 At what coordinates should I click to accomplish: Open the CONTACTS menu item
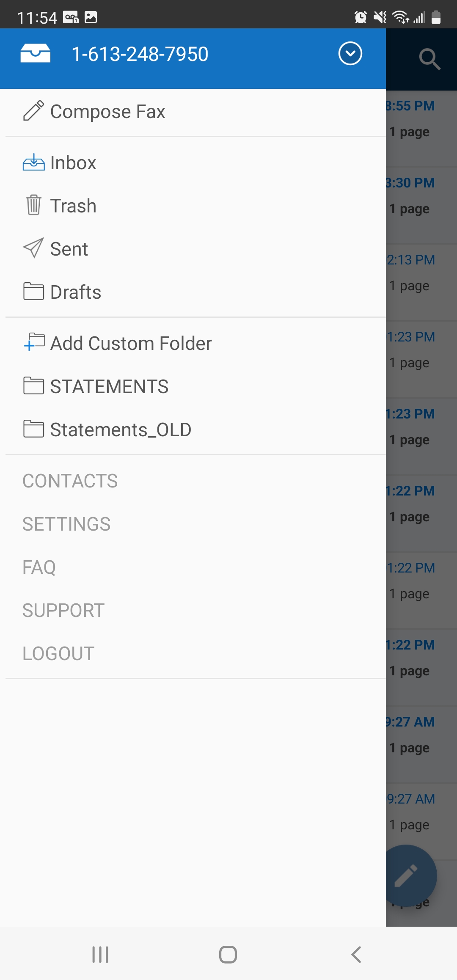(70, 481)
